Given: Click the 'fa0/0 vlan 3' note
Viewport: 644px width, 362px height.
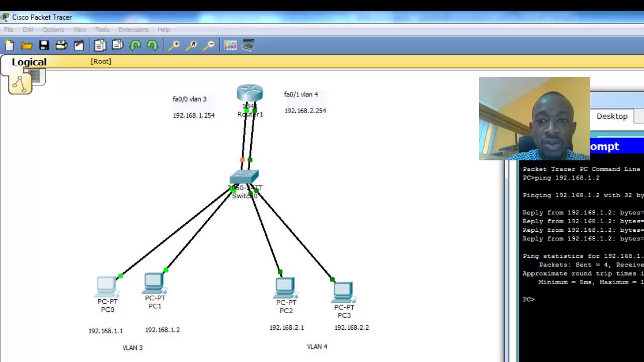Looking at the screenshot, I should point(190,99).
